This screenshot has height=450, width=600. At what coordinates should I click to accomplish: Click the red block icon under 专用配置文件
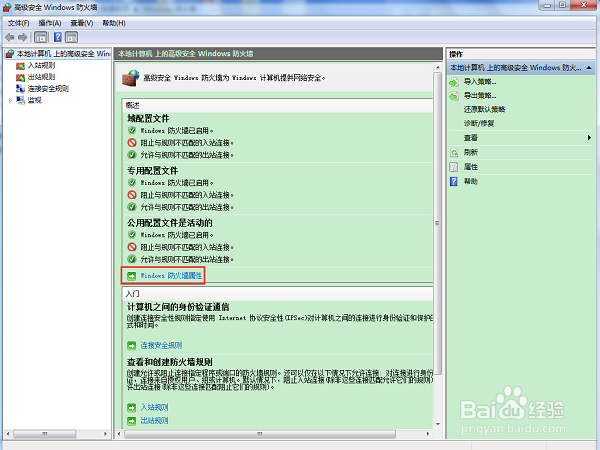click(132, 195)
